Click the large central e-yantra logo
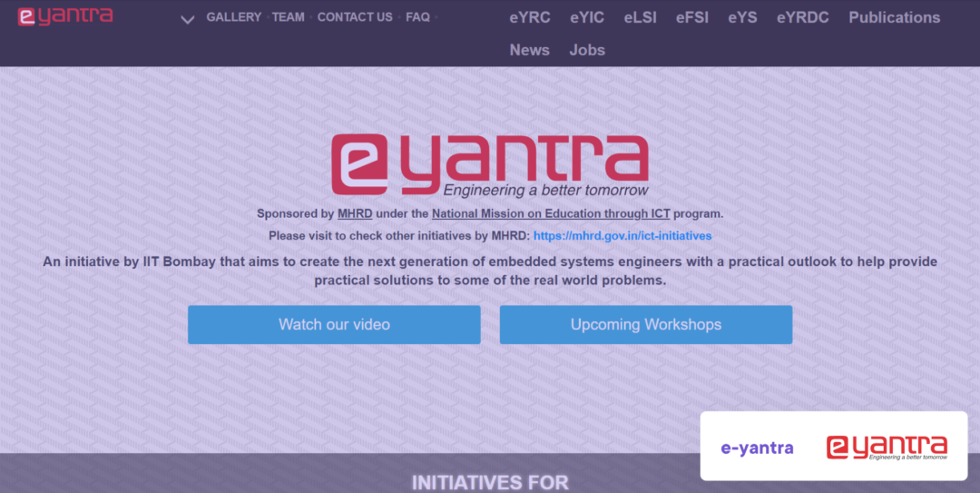Viewport: 980px width, 493px height. click(490, 165)
